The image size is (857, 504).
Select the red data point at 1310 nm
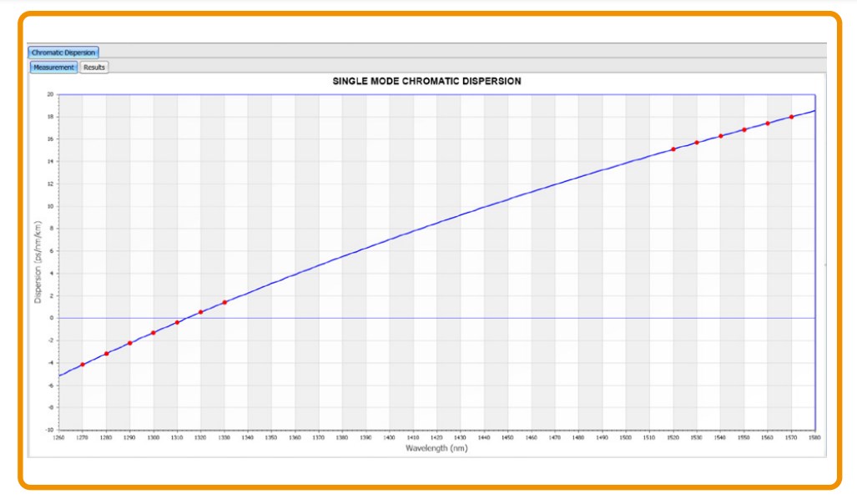pos(177,323)
